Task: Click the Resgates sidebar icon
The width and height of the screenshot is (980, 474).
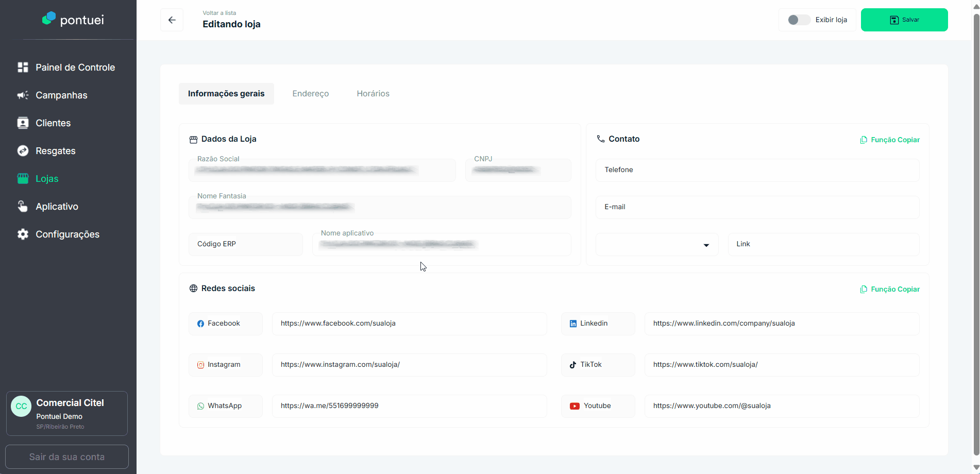Action: pos(23,151)
